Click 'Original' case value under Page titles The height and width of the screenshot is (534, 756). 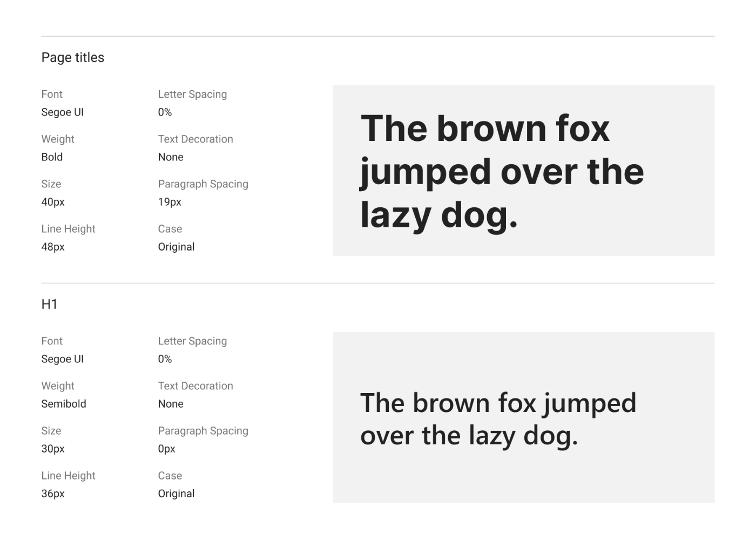tap(176, 247)
